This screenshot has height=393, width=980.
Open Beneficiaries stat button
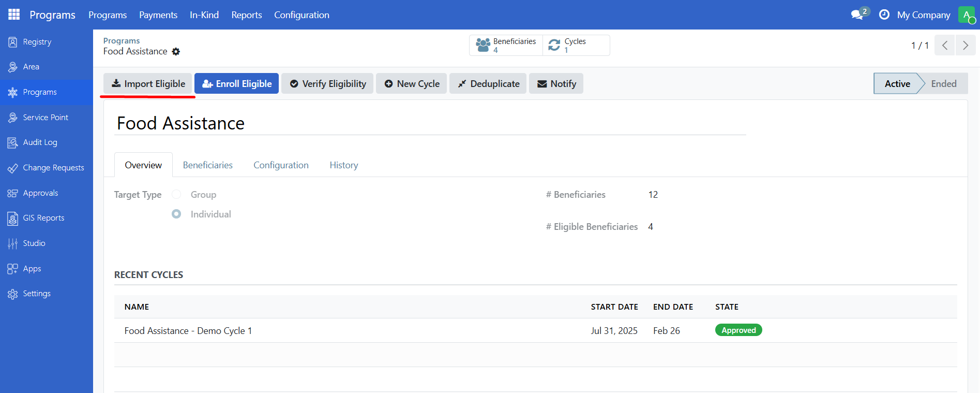[506, 46]
